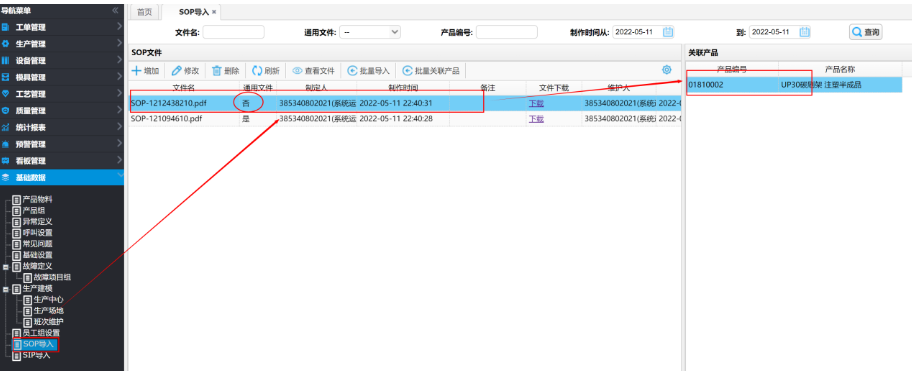This screenshot has width=913, height=375.
Task: Click the 统计报表 chart icon
Action: point(5,127)
